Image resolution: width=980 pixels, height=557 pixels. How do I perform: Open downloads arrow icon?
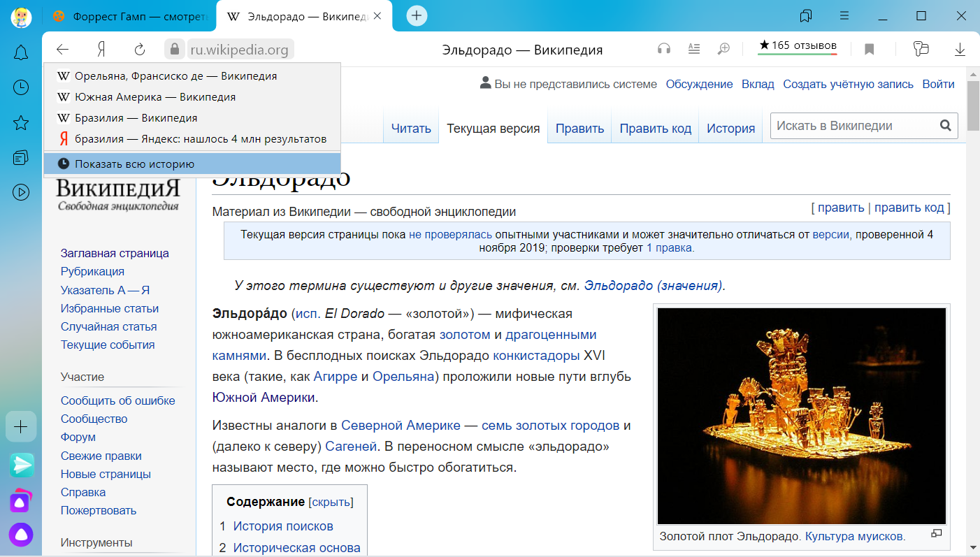[x=960, y=49]
